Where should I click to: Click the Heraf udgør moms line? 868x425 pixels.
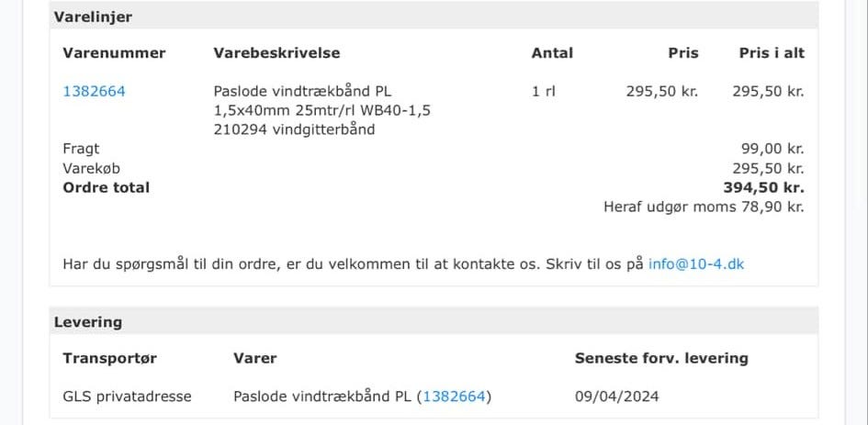click(x=703, y=207)
